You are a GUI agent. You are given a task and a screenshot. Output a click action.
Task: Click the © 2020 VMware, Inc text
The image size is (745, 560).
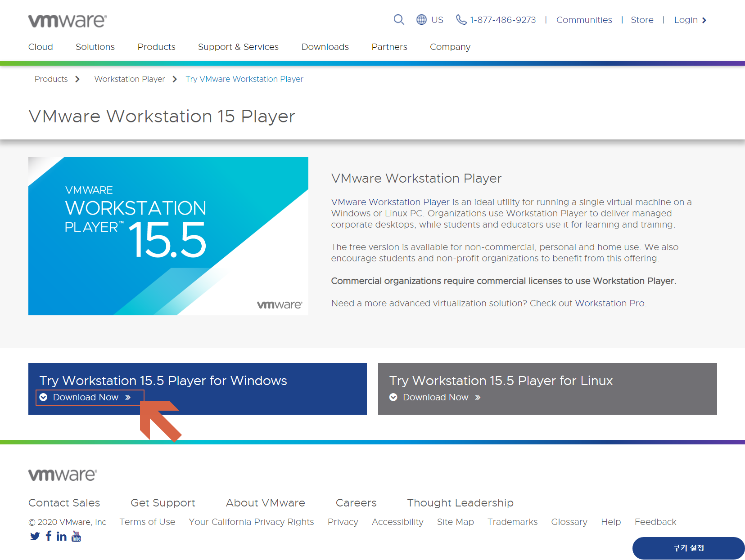[67, 522]
